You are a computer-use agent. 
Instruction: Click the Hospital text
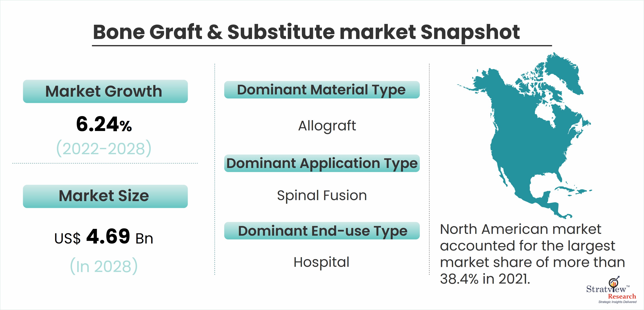[x=321, y=262]
